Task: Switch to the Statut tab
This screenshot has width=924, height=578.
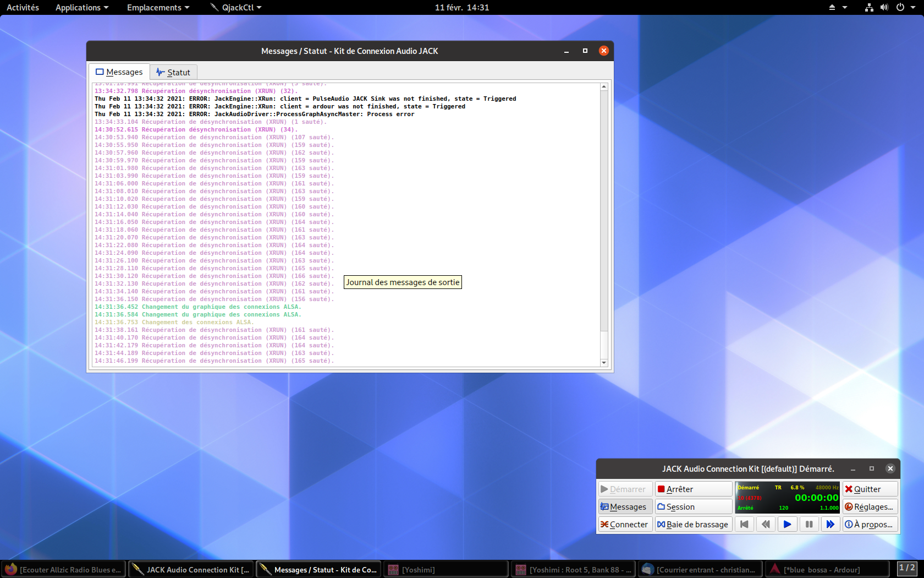Action: 173,72
